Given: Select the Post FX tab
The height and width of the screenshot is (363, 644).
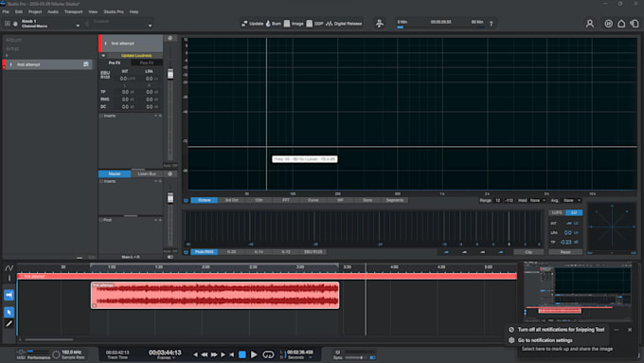Looking at the screenshot, I should (147, 63).
